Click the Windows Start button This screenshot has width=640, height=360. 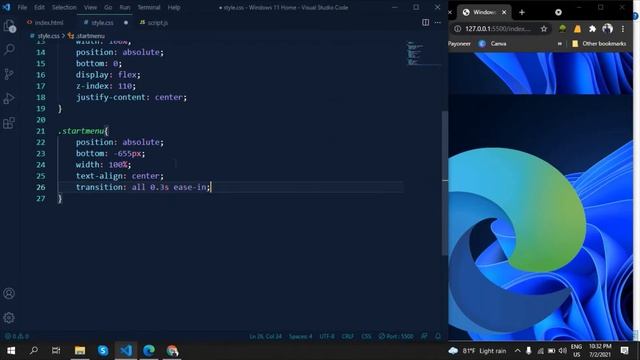coord(11,351)
